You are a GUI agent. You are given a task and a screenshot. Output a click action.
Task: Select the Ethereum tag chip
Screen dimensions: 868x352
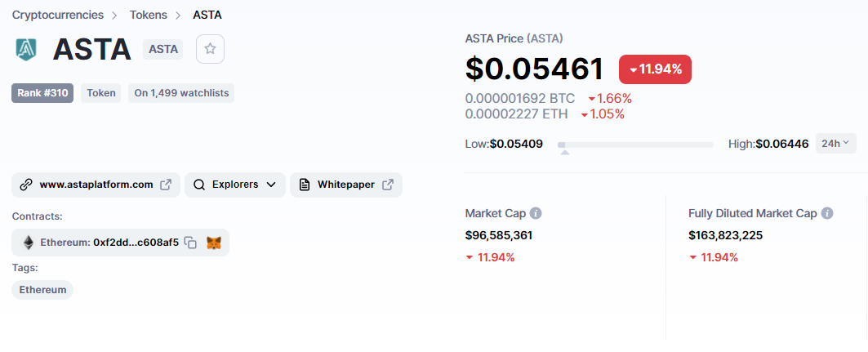click(x=42, y=290)
